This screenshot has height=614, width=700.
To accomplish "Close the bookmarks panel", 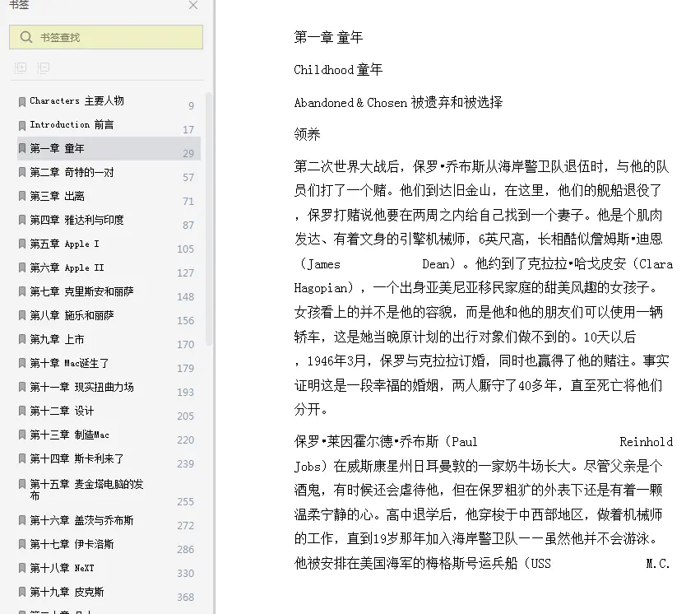I will click(x=193, y=6).
